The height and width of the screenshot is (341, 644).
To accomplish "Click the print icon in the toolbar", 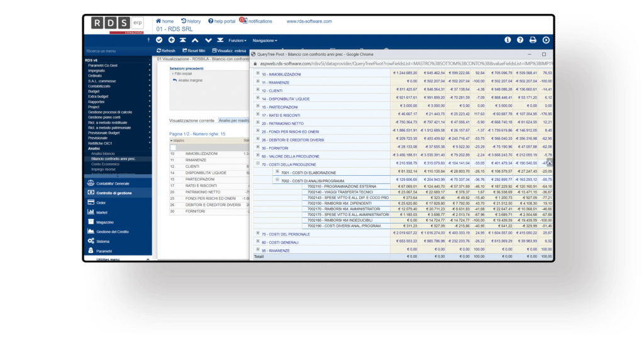I will click(x=533, y=40).
